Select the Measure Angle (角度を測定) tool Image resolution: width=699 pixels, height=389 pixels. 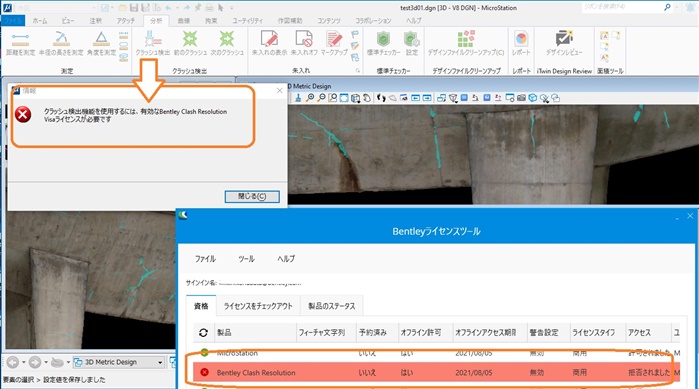(102, 43)
